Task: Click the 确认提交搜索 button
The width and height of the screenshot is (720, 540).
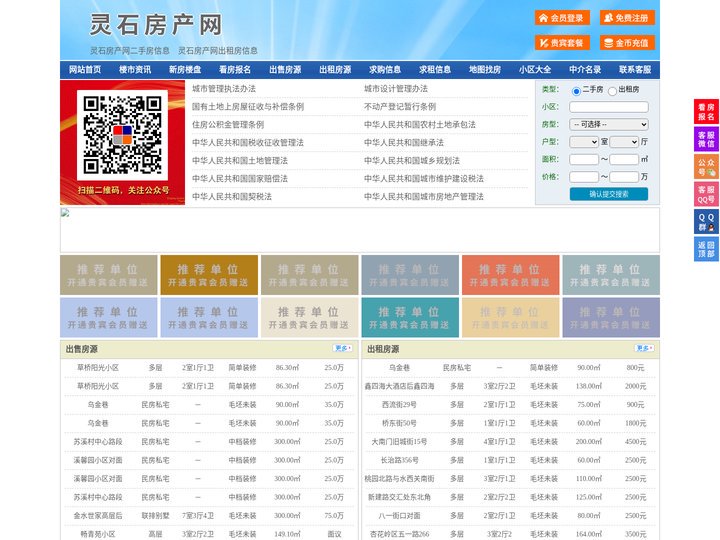Action: 609,194
